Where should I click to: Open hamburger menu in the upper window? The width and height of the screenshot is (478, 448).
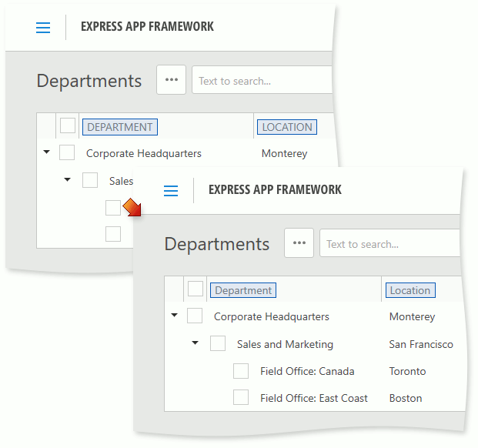43,28
